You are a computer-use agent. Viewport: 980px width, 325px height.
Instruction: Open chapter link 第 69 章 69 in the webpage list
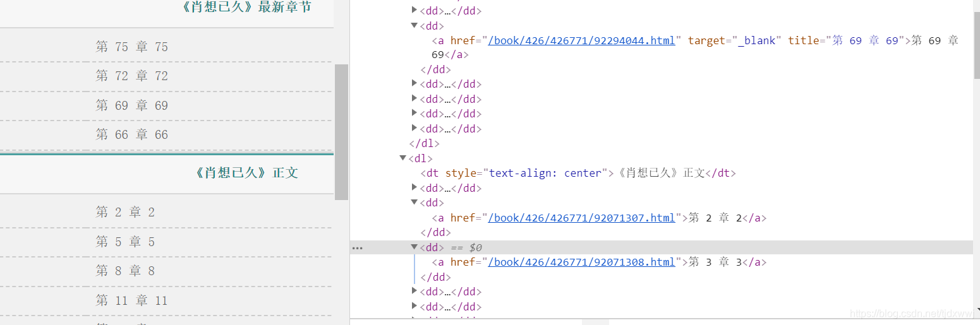[x=132, y=105]
